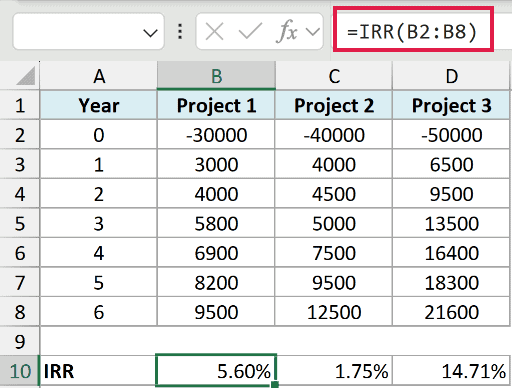Select the cell containing 21600

pyautogui.click(x=452, y=312)
